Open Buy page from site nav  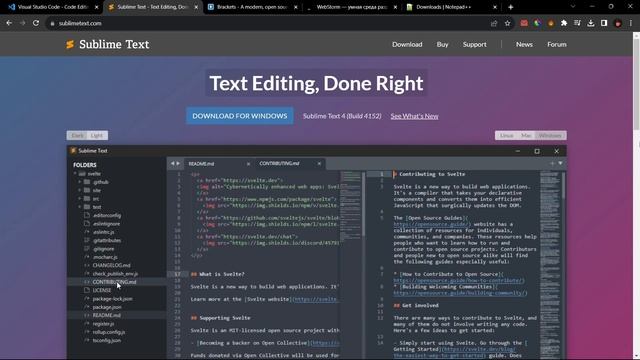(x=442, y=44)
